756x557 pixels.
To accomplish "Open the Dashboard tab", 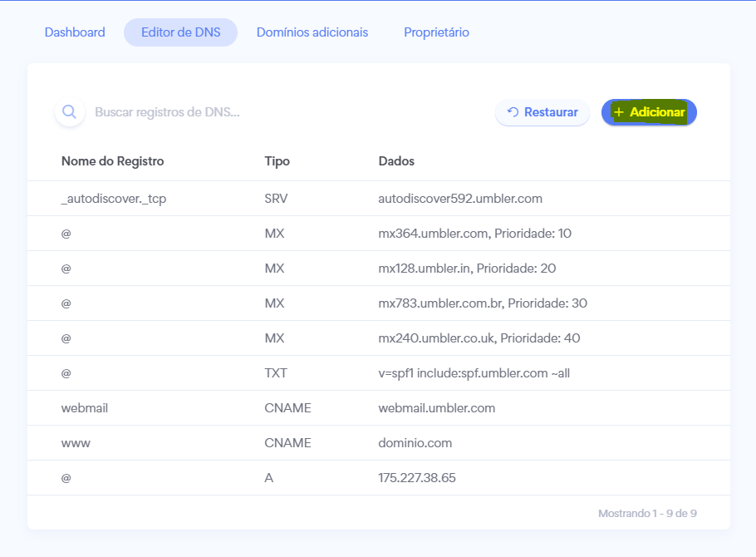I will [x=75, y=32].
